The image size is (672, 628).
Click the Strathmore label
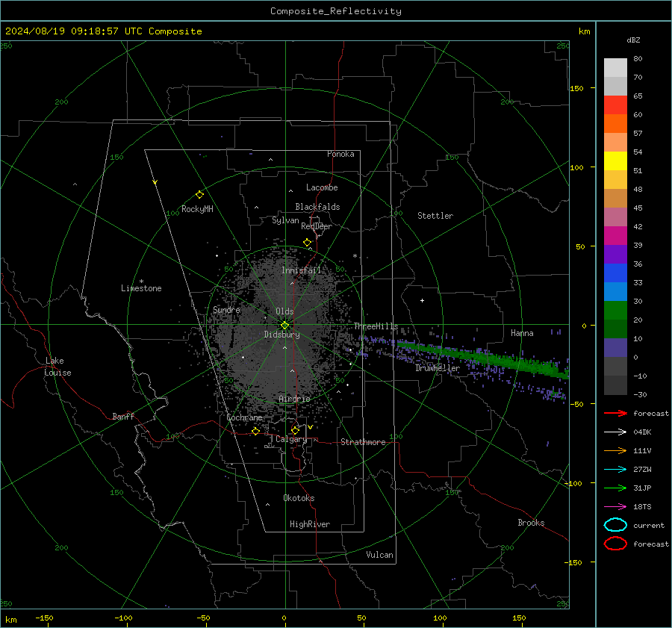tap(363, 442)
